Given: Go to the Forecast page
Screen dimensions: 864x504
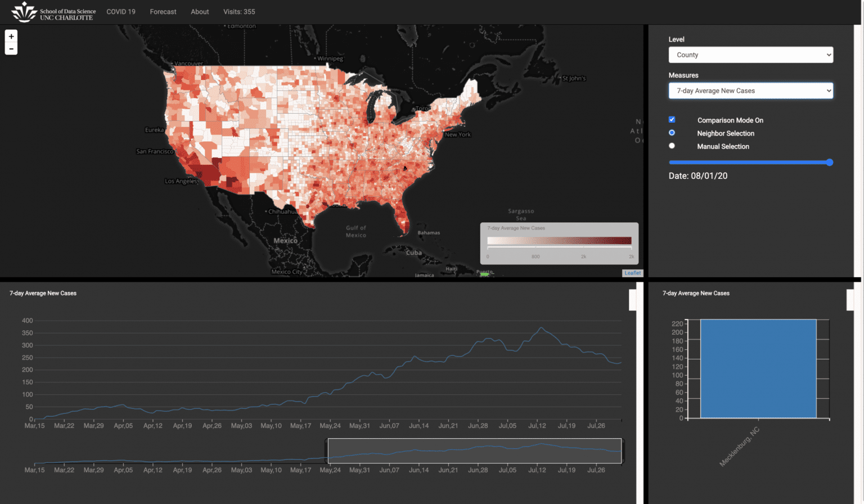Looking at the screenshot, I should pyautogui.click(x=163, y=11).
